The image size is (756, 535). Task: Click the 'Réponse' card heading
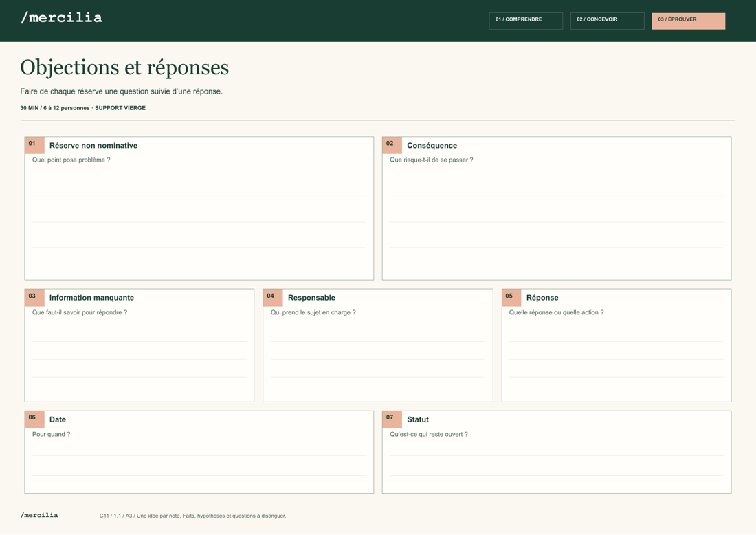click(542, 298)
